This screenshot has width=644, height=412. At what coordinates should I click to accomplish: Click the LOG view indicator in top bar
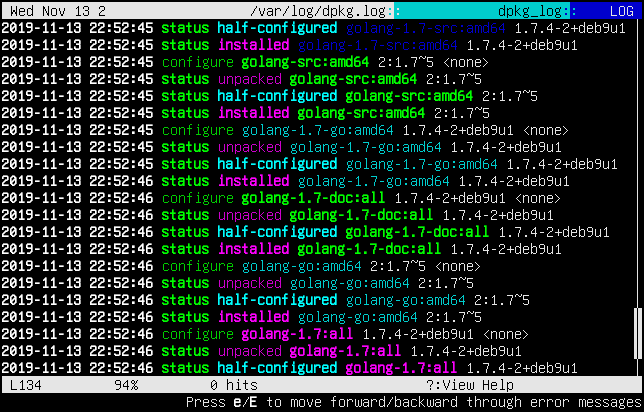click(x=622, y=11)
